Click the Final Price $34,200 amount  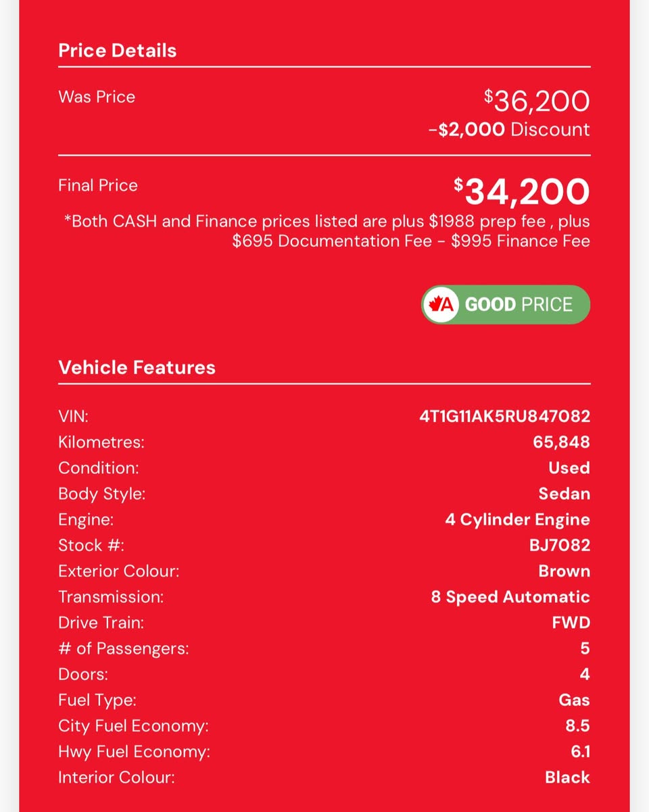click(521, 191)
